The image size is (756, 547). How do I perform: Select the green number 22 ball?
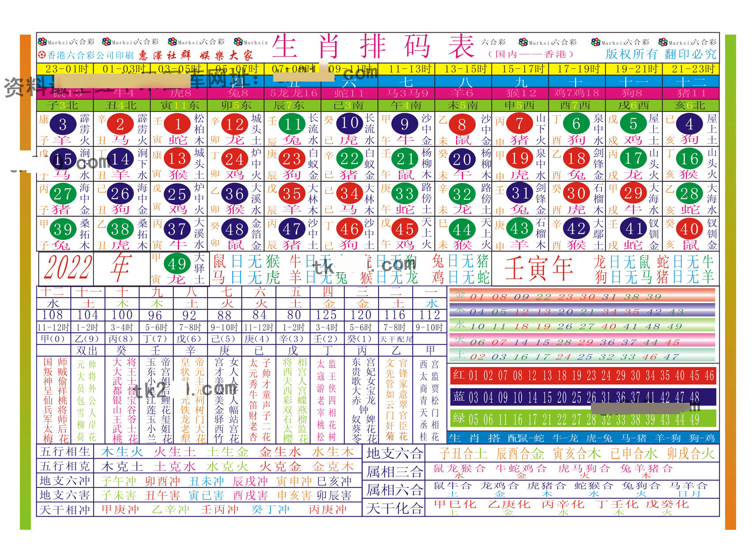[349, 159]
